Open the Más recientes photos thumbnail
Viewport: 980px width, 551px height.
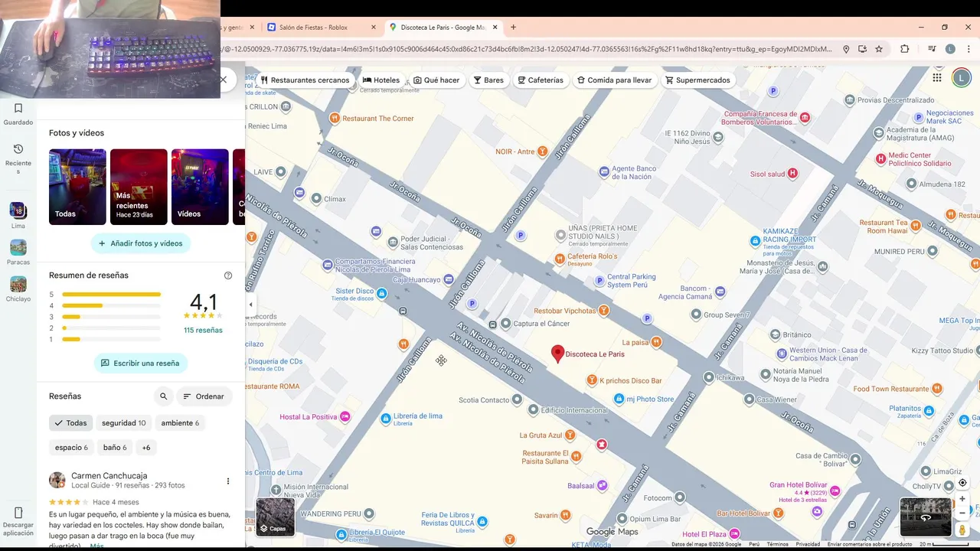click(x=139, y=187)
